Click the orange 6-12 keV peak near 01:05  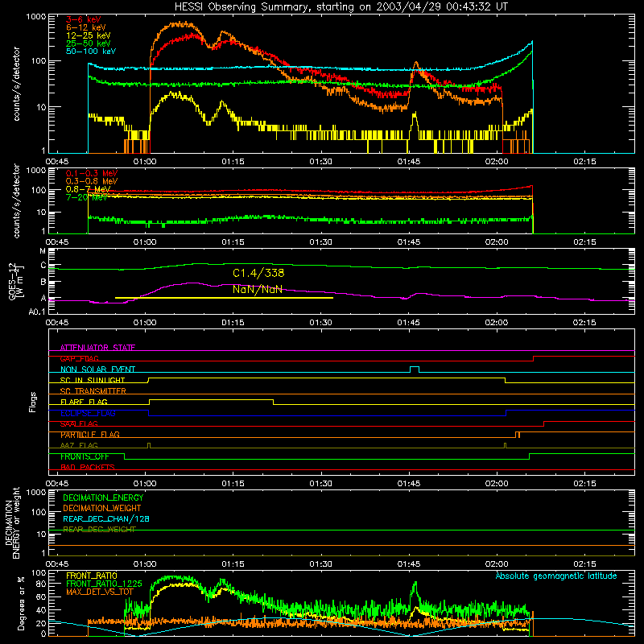179,24
